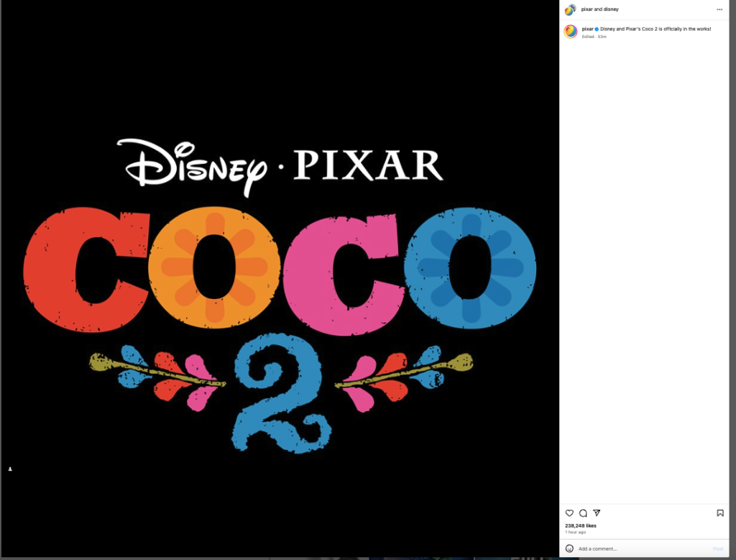Like the post with the heart icon
Viewport: 736px width, 560px height.
(x=569, y=513)
